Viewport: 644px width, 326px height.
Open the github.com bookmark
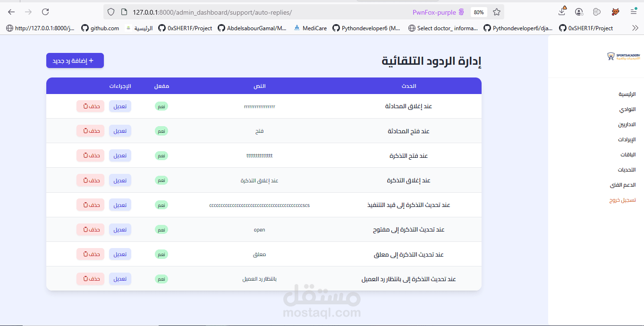click(100, 28)
